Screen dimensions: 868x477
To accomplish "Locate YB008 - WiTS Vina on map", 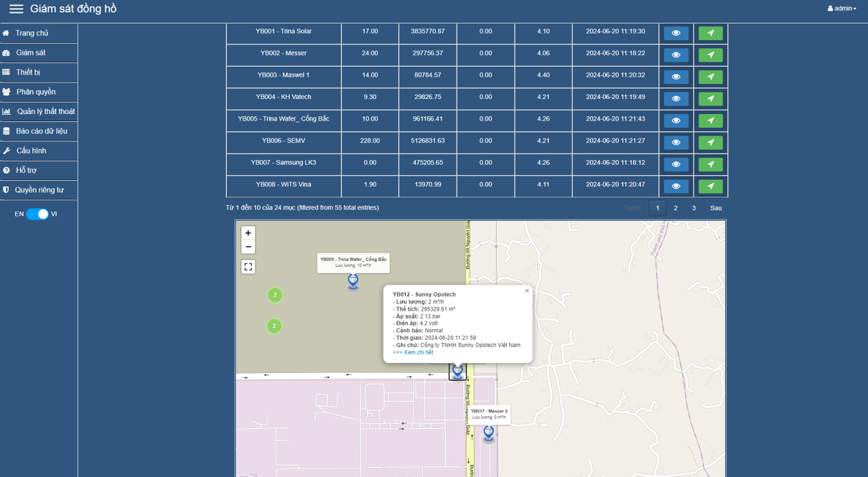I will tap(710, 186).
